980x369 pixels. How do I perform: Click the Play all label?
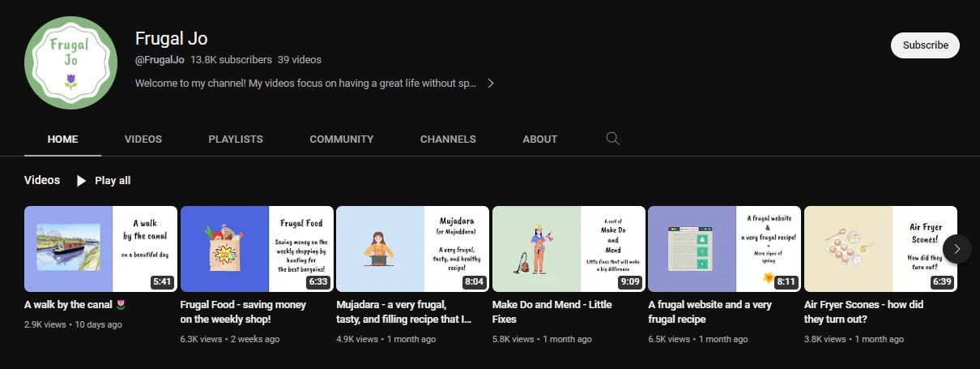[113, 181]
